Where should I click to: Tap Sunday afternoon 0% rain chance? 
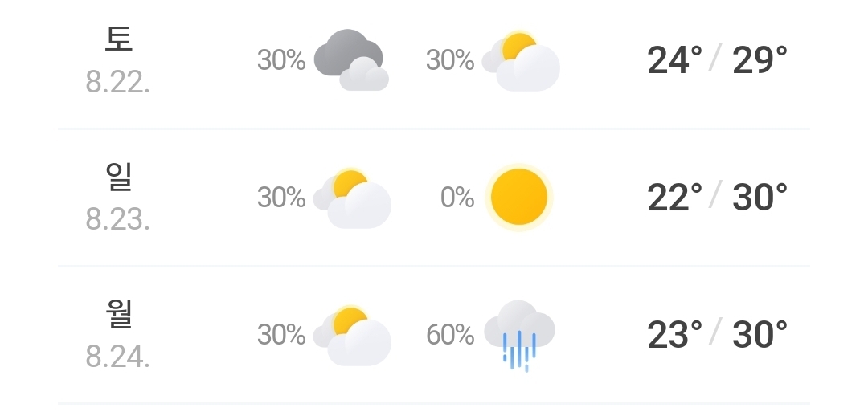457,198
